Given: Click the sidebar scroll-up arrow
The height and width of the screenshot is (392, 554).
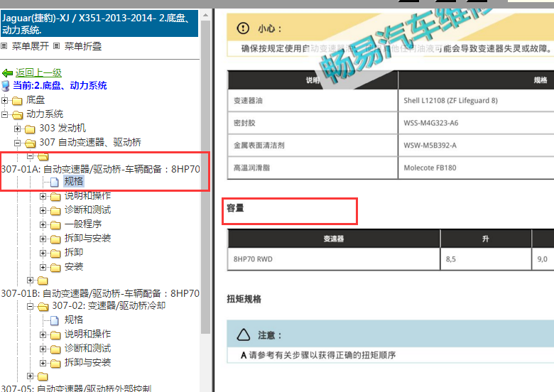Looking at the screenshot, I should pos(206,15).
